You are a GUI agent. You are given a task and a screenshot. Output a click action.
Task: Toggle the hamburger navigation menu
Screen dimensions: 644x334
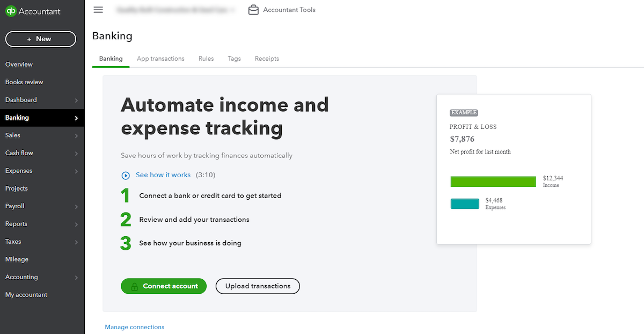pyautogui.click(x=98, y=10)
